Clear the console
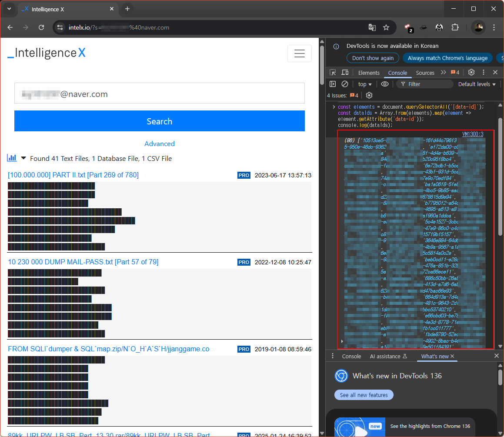The width and height of the screenshot is (504, 437). 344,84
